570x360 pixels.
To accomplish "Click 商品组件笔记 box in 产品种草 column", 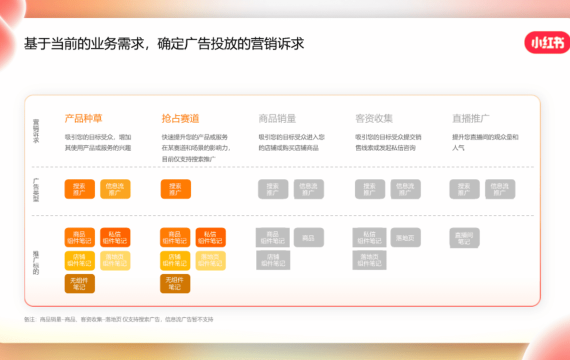I will [x=80, y=237].
